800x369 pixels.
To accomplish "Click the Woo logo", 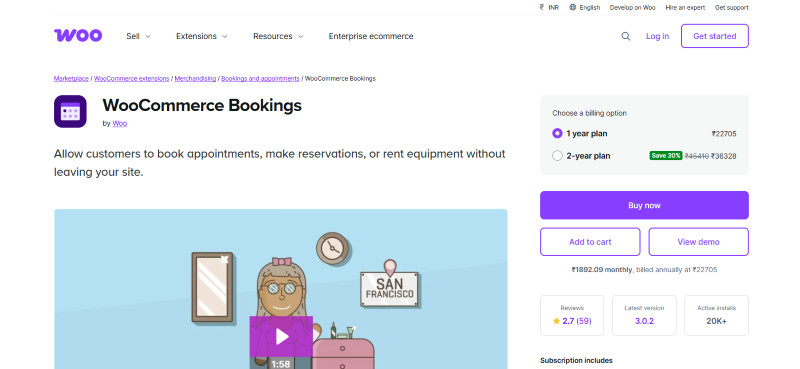I will tap(78, 36).
